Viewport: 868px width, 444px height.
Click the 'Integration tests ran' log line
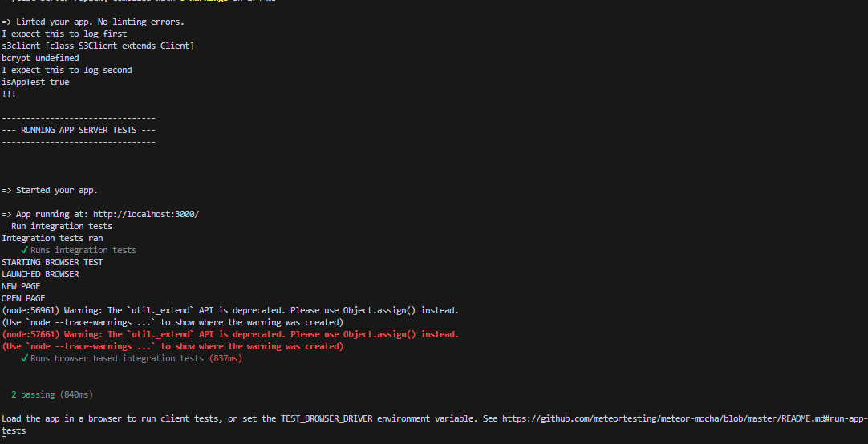52,238
